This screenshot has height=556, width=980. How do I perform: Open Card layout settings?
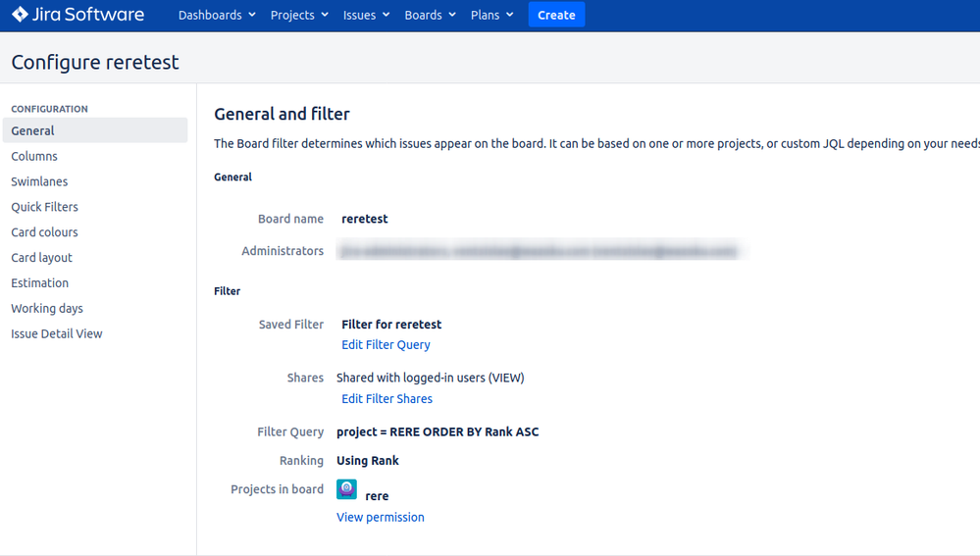pyautogui.click(x=41, y=257)
